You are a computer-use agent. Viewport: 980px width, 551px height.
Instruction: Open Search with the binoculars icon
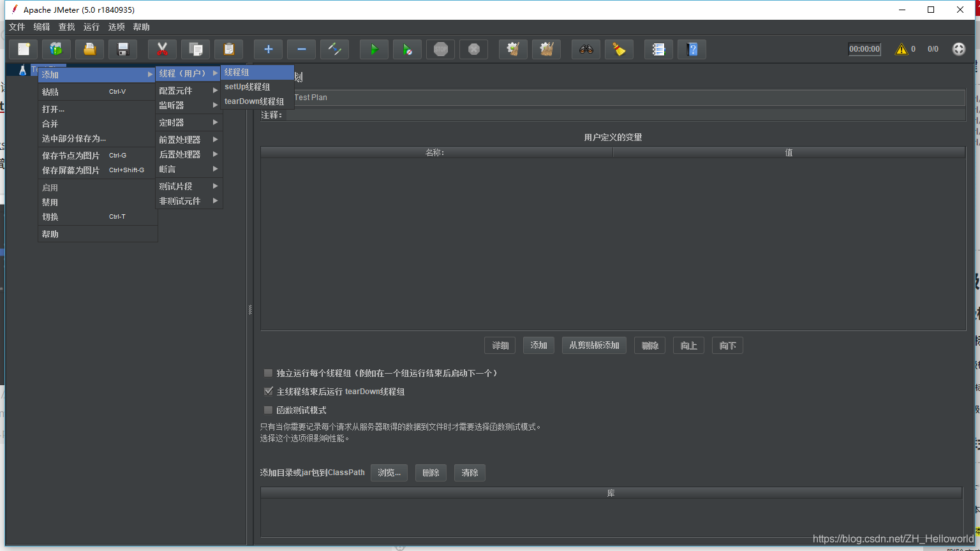tap(586, 49)
